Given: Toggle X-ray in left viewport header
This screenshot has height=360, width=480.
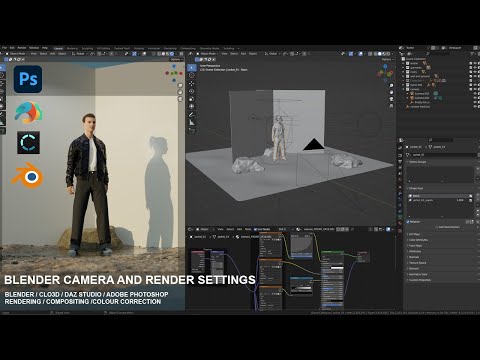Looking at the screenshot, I should [154, 54].
